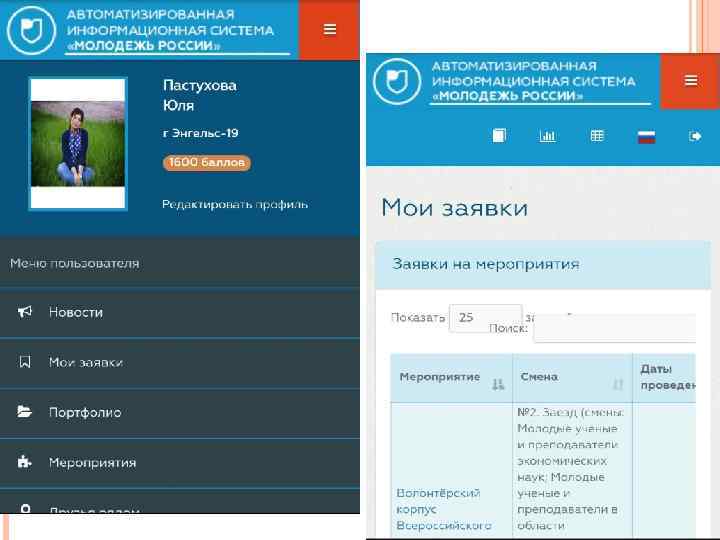Open Мероприятия menu item
This screenshot has width=720, height=540.
click(180, 462)
